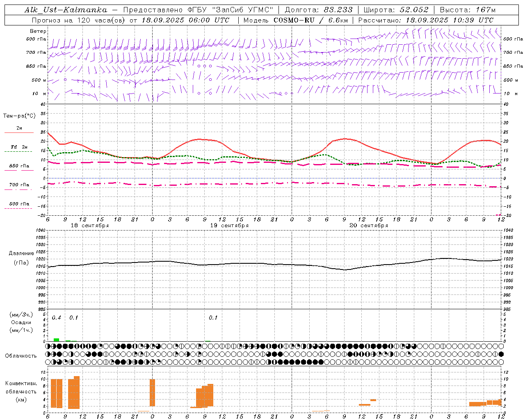525x420 pixels.
Task: Select the Конвективн. облачность label
Action: click(21, 388)
